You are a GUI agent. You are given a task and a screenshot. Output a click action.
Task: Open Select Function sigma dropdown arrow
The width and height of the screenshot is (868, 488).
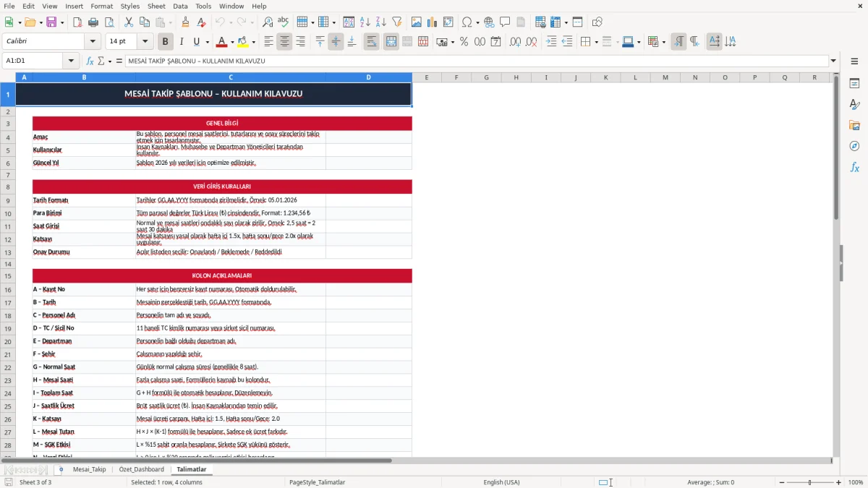coord(110,61)
